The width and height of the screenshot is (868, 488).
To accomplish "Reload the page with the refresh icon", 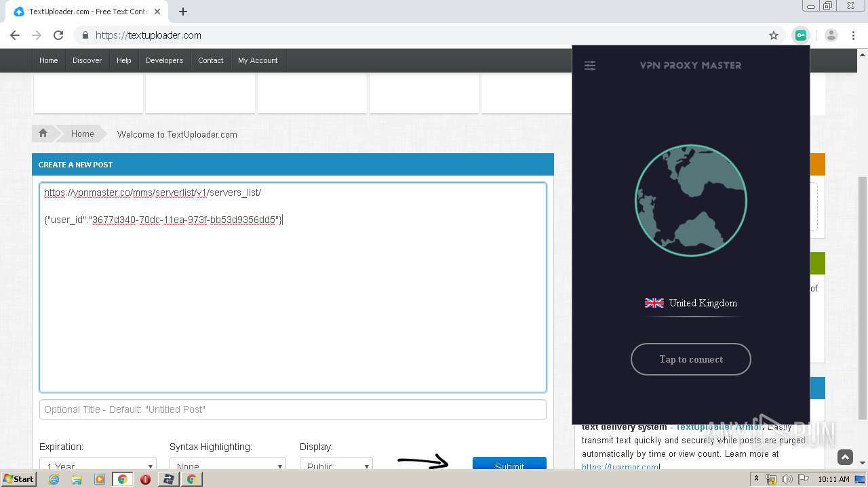I will [58, 35].
